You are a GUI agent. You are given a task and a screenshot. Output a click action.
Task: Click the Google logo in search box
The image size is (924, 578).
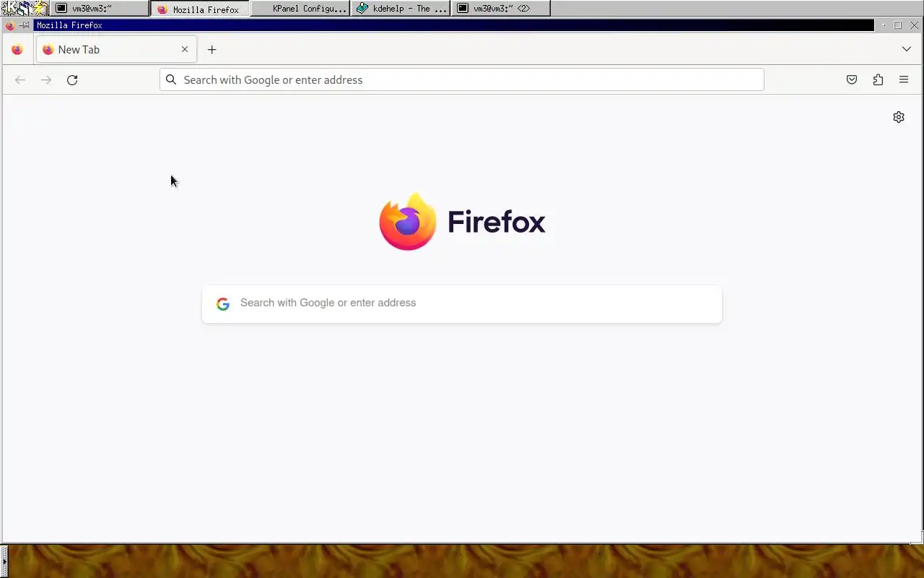point(223,304)
